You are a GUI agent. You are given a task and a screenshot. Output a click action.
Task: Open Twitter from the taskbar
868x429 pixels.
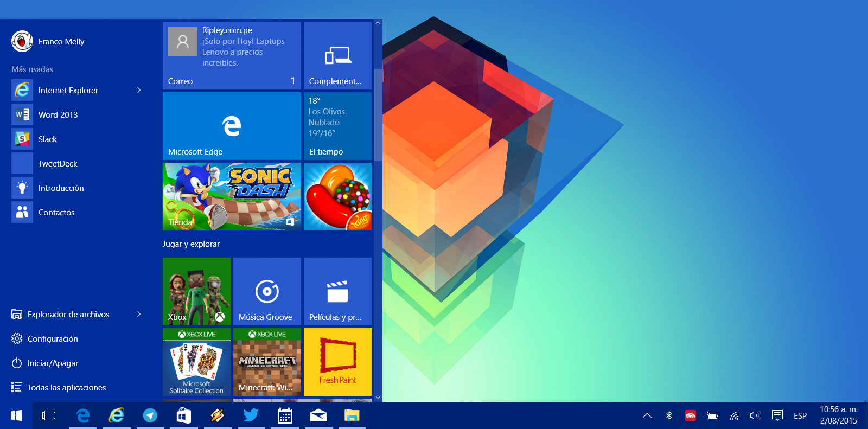[x=251, y=415]
